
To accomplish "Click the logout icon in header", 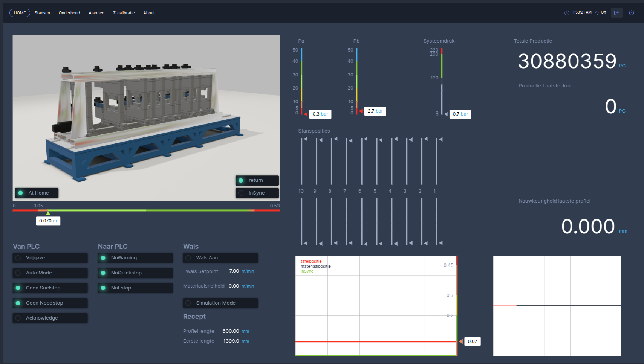I will (616, 13).
